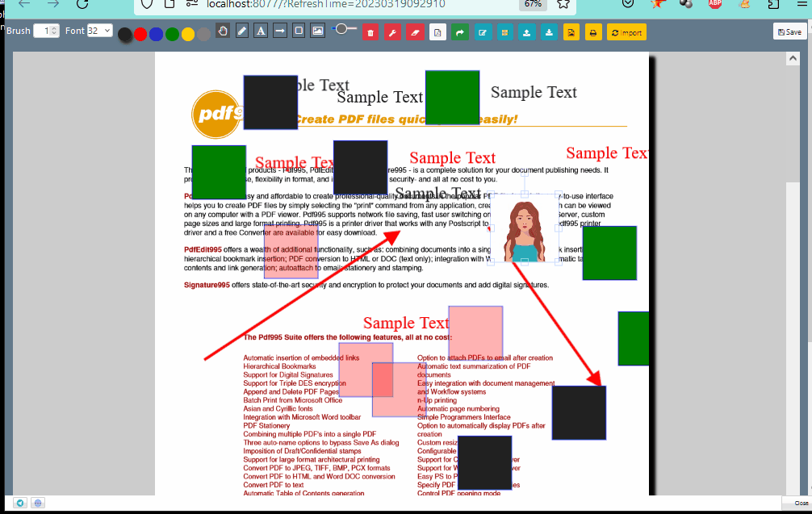Click 'Convert PDF to text' feature line
The height and width of the screenshot is (514, 812).
[x=274, y=485]
